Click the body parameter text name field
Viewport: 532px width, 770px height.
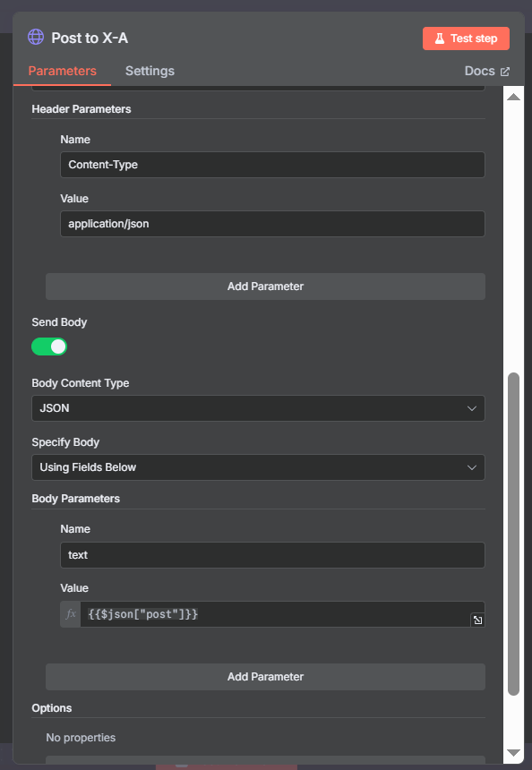(272, 555)
